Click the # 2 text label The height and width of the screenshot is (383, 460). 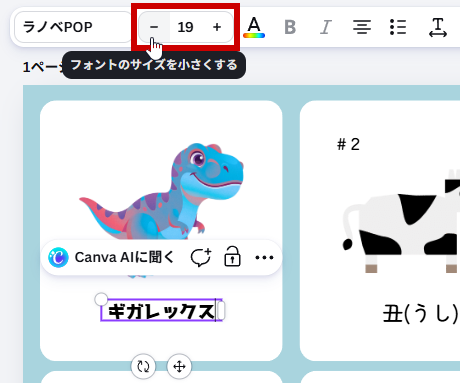348,145
